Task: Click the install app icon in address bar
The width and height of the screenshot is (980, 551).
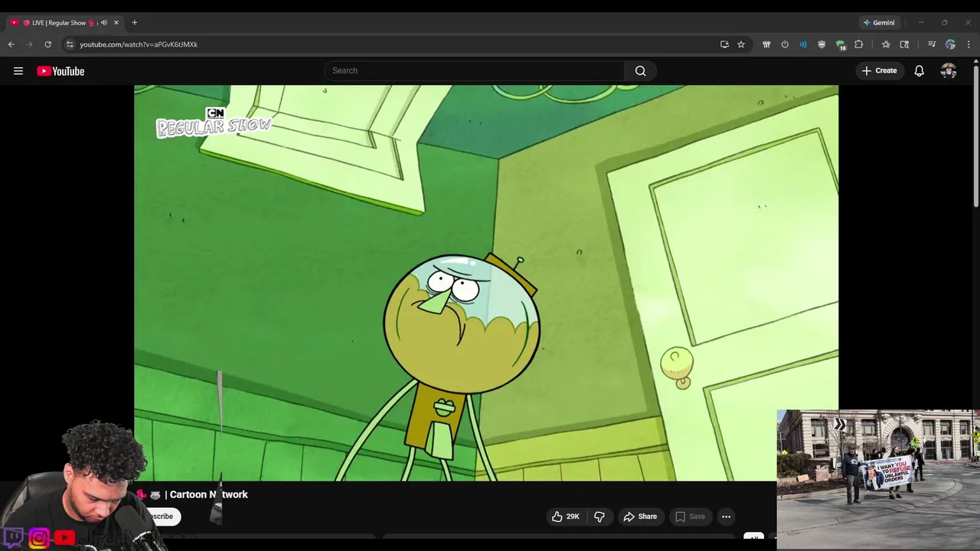Action: coord(724,44)
